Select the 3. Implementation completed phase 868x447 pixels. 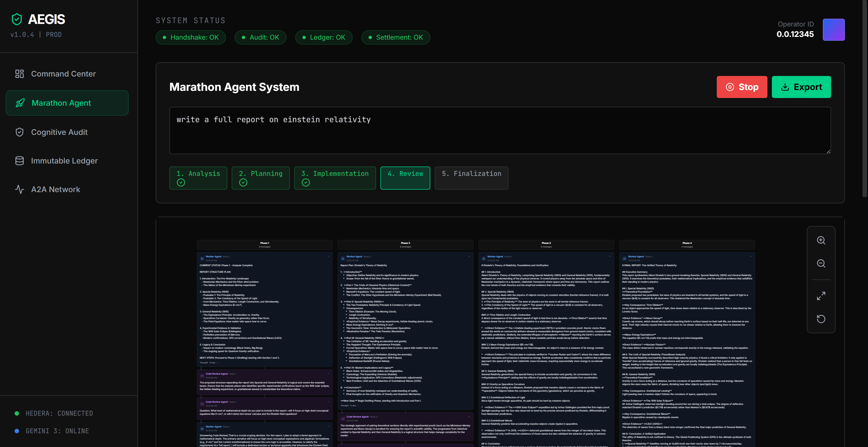[335, 178]
